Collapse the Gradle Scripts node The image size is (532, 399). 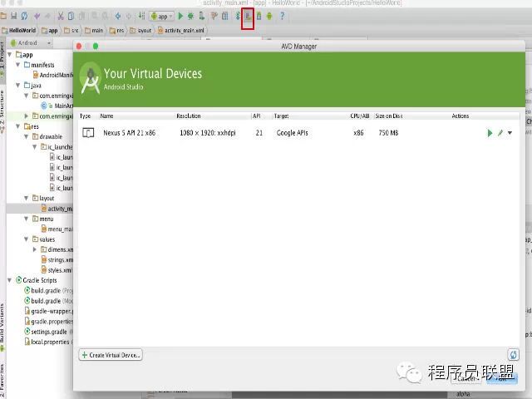coord(10,280)
